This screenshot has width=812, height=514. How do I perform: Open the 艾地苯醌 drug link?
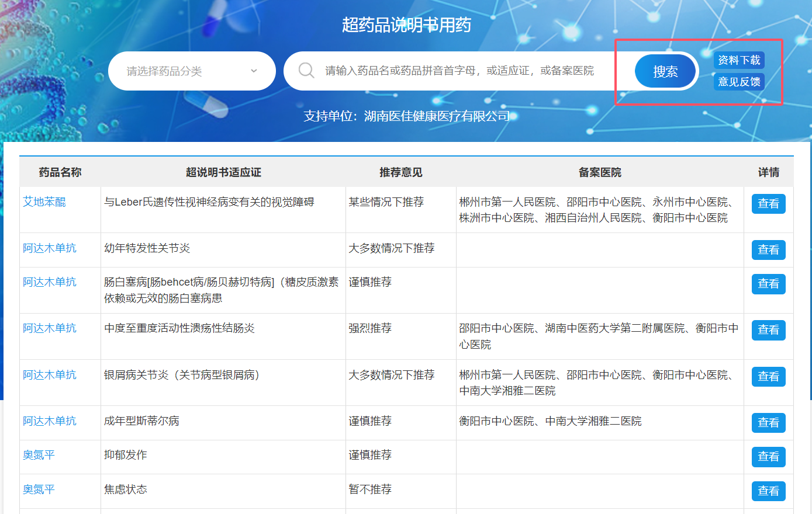[x=44, y=202]
